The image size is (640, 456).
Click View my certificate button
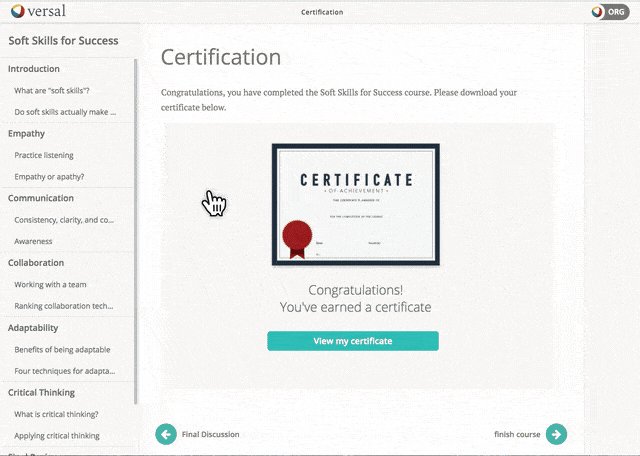point(353,341)
